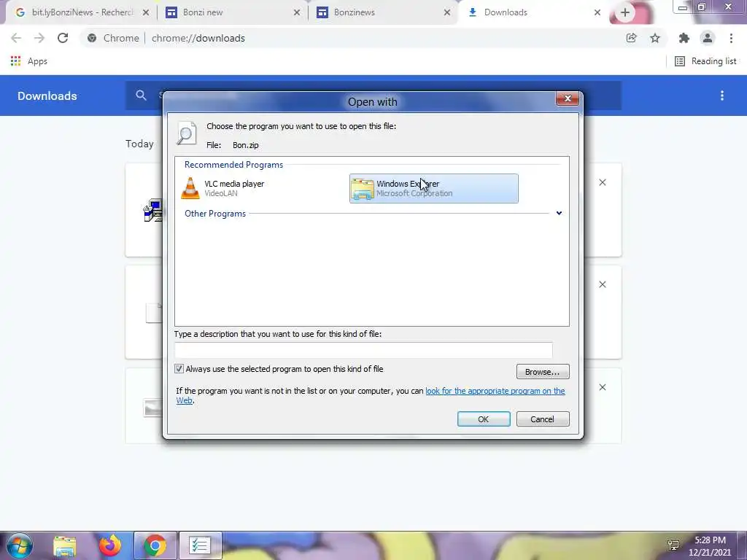Screen dimensions: 747x560
Task: Bookmark this page with the star
Action: pyautogui.click(x=655, y=38)
